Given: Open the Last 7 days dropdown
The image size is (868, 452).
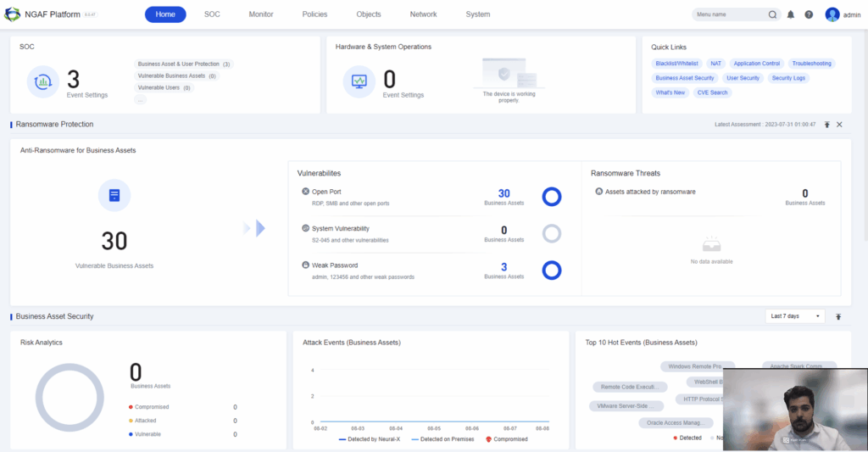Looking at the screenshot, I should coord(795,316).
